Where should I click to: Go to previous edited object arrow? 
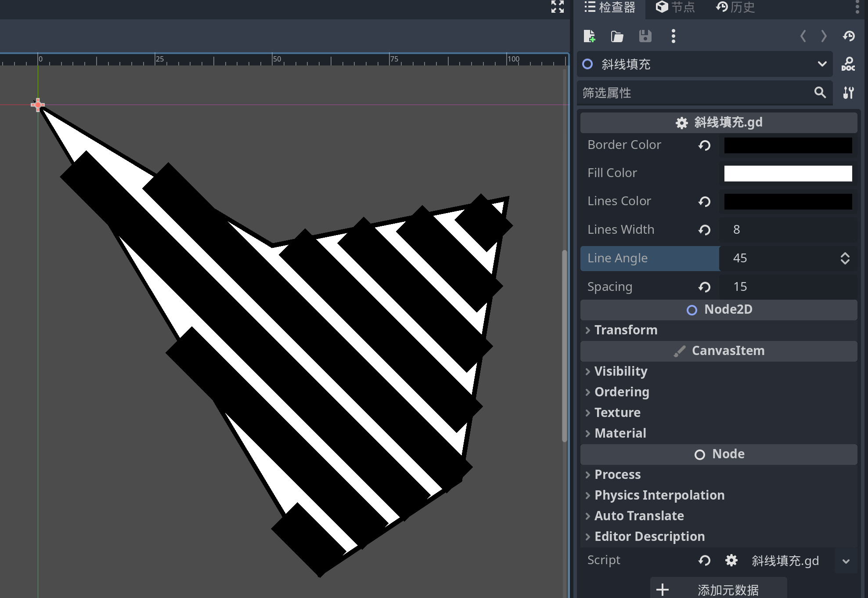(x=803, y=36)
